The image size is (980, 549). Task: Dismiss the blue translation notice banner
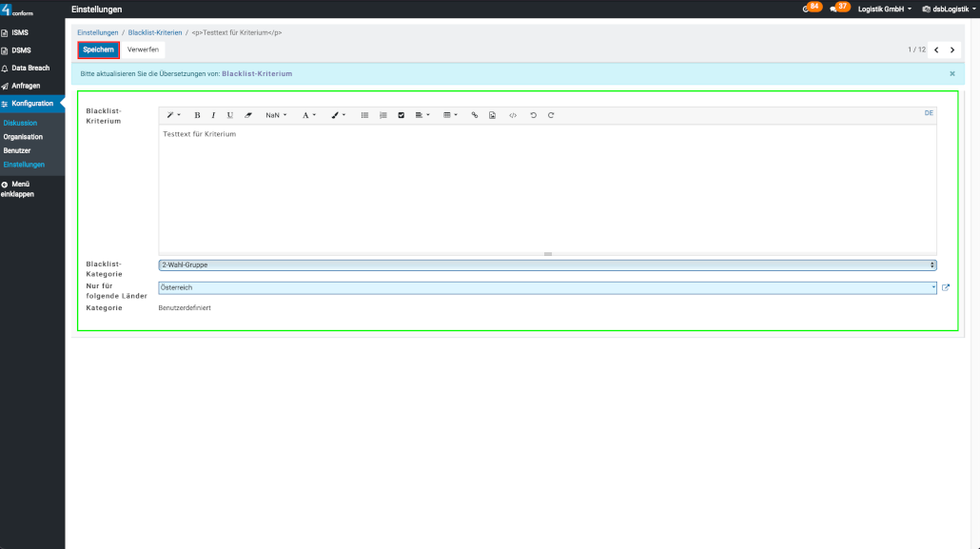952,73
